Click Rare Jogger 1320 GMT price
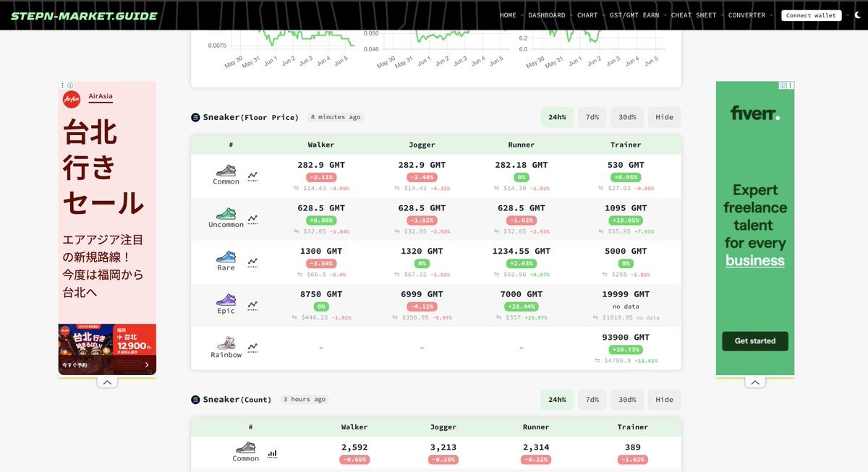The image size is (868, 472). click(422, 251)
